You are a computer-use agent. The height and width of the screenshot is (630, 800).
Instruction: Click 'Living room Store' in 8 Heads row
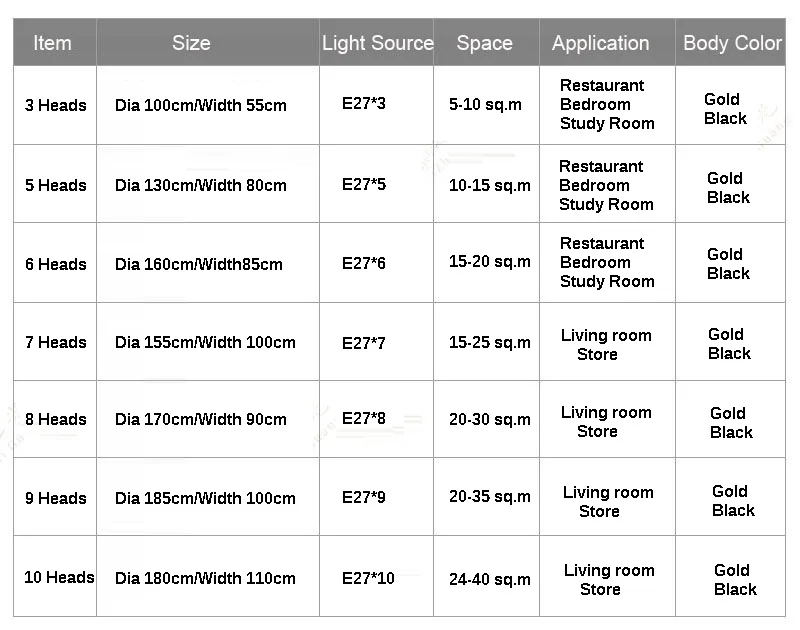(607, 419)
